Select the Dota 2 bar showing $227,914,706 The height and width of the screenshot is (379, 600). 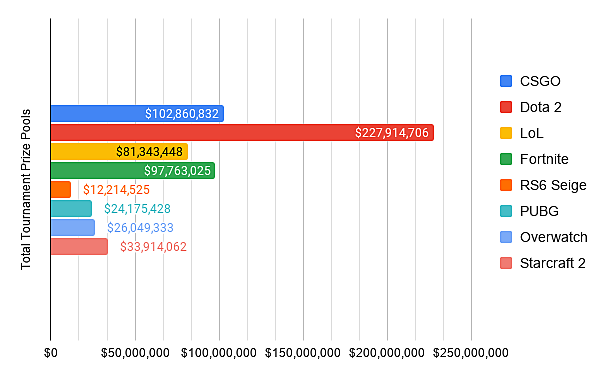coord(242,132)
